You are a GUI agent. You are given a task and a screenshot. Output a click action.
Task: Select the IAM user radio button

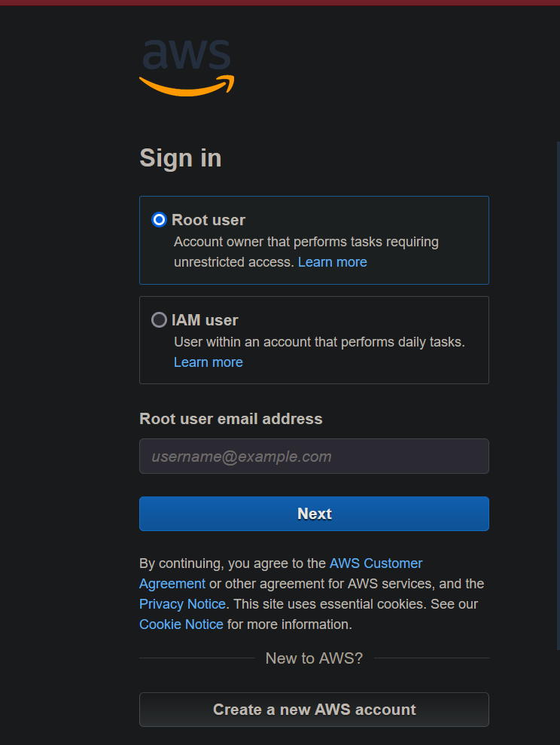click(159, 320)
